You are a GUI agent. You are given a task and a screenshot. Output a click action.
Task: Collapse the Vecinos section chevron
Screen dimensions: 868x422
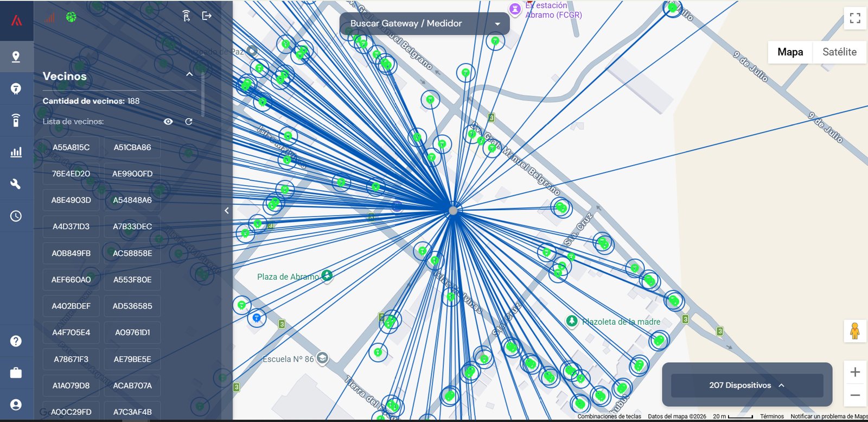189,74
